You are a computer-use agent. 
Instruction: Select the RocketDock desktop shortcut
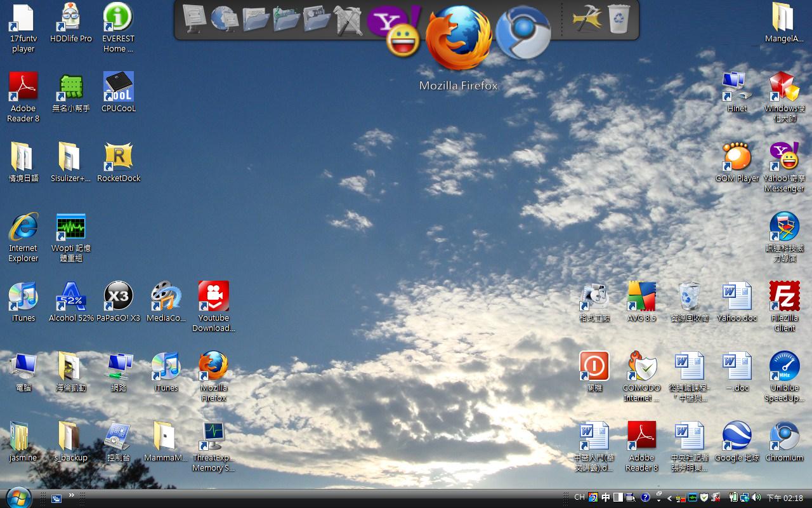pyautogui.click(x=119, y=163)
